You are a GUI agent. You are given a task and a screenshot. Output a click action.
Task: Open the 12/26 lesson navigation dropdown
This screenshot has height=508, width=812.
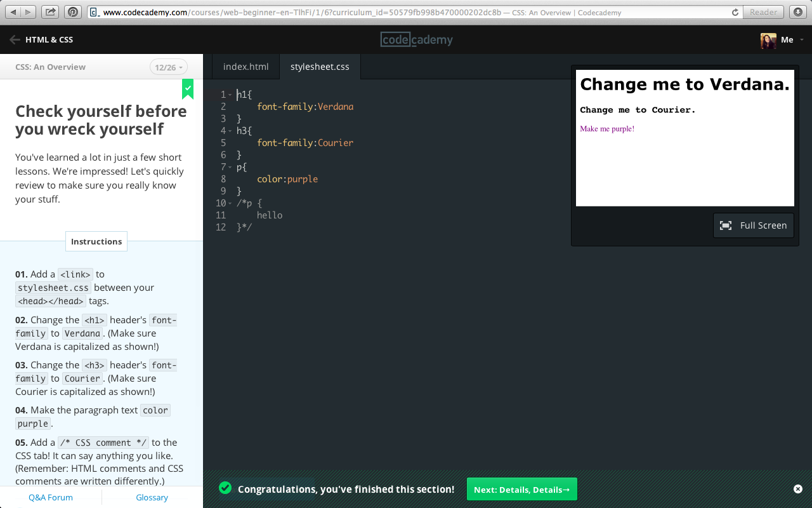click(x=168, y=67)
